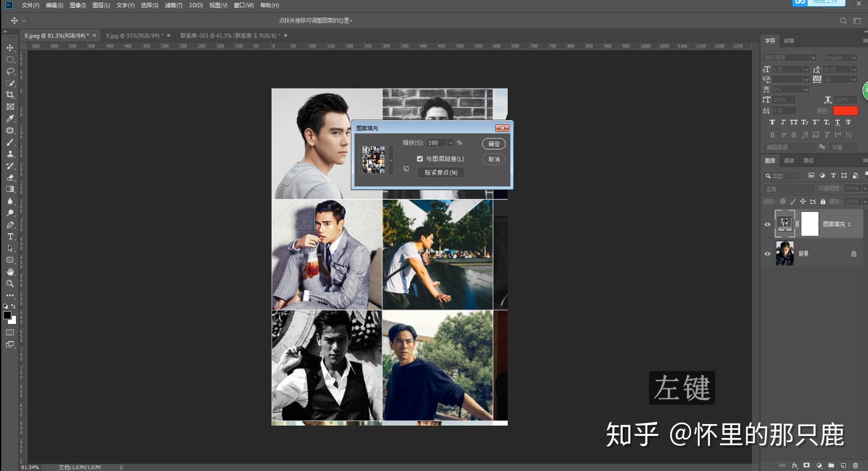Select the Pattern Fill layer mask thumbnail
This screenshot has height=471, width=868.
(x=810, y=224)
